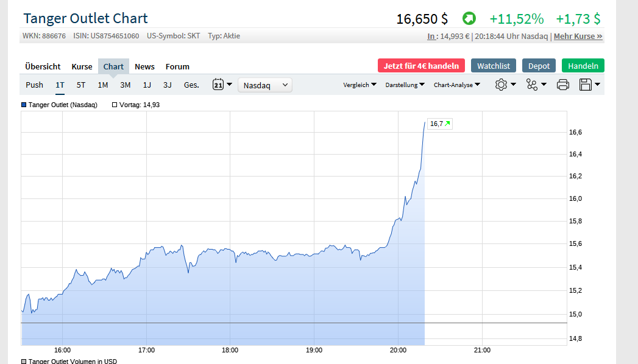
Task: Switch to the Übersicht tab
Action: click(x=43, y=66)
